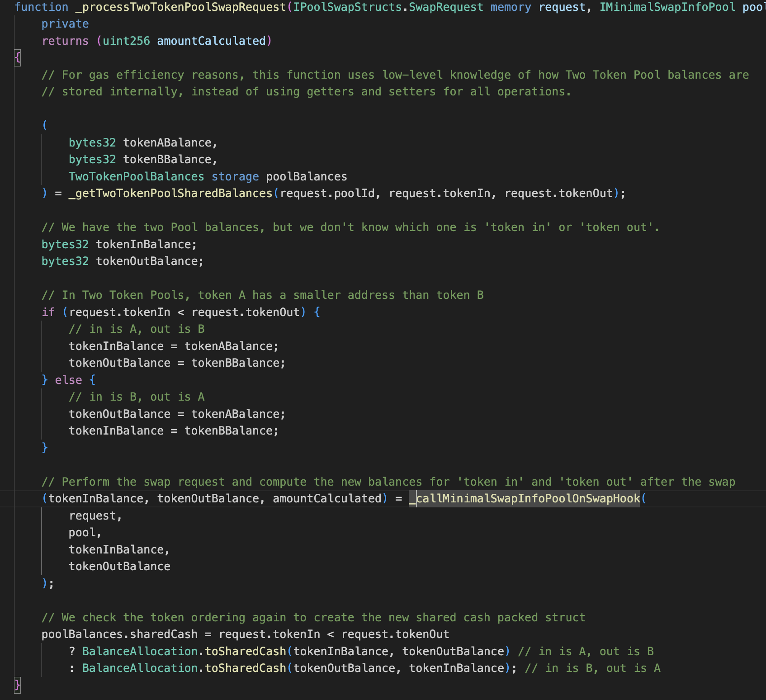Click the _processTwoTokenPoolSwapRequest function name
Screen dimensions: 766x700
pyautogui.click(x=180, y=7)
